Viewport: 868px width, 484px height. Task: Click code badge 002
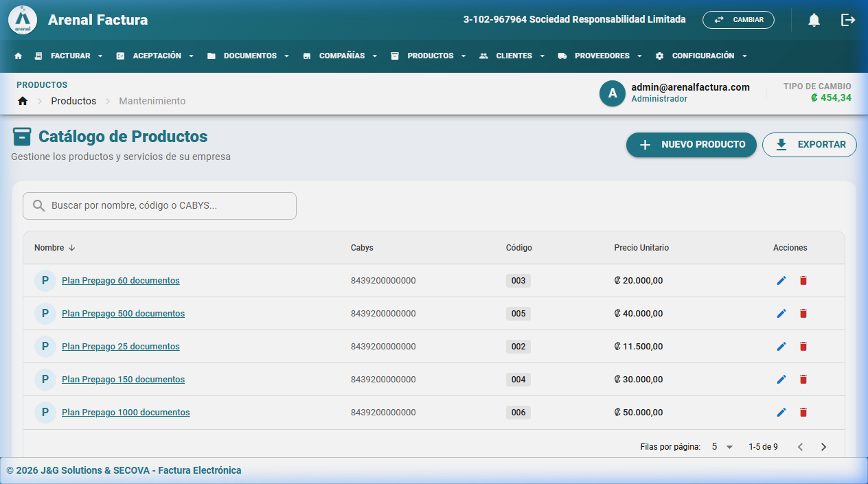point(518,347)
